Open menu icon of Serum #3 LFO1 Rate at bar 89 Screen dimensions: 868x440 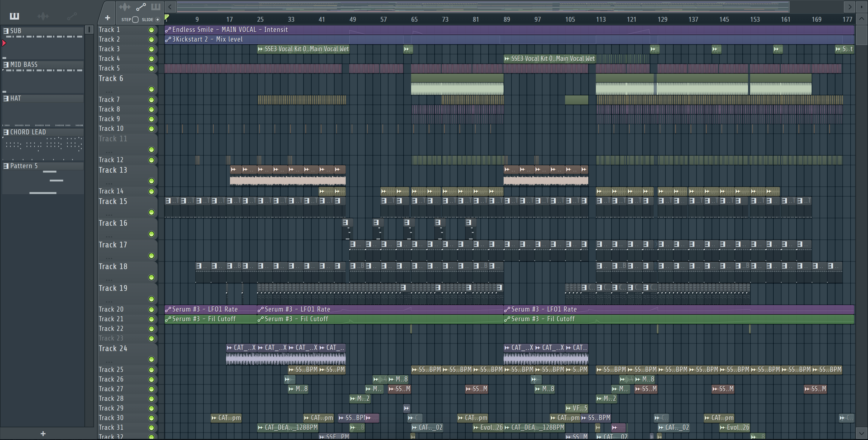(507, 309)
